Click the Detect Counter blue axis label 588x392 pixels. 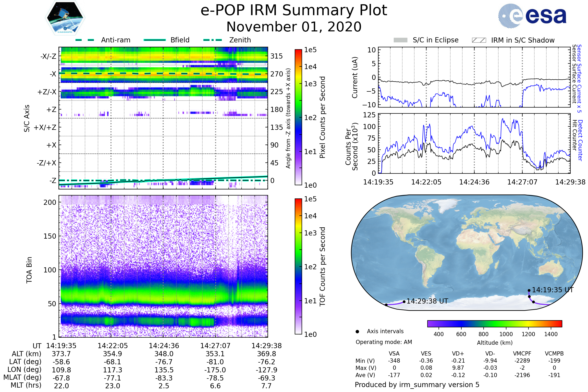(580, 140)
